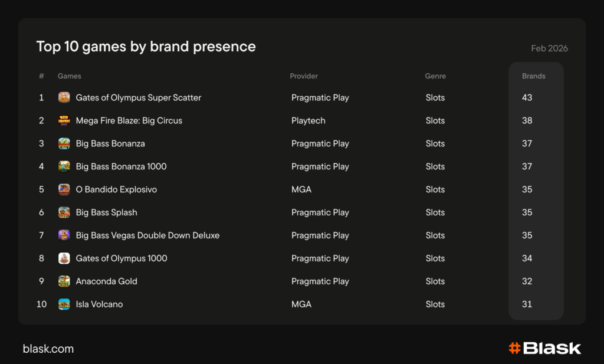The image size is (604, 364).
Task: Click the Anaconda Gold game icon
Action: pos(64,281)
